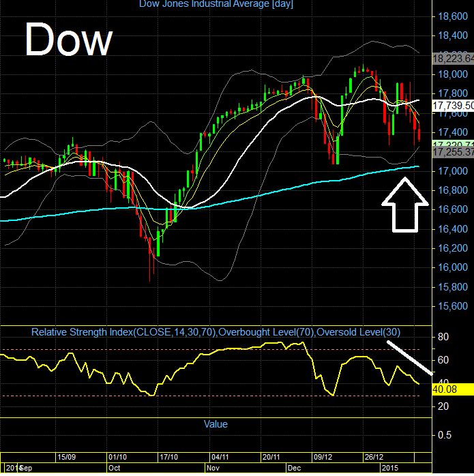Click the 01/10 date marker
This screenshot has width=474, height=476.
point(117,457)
